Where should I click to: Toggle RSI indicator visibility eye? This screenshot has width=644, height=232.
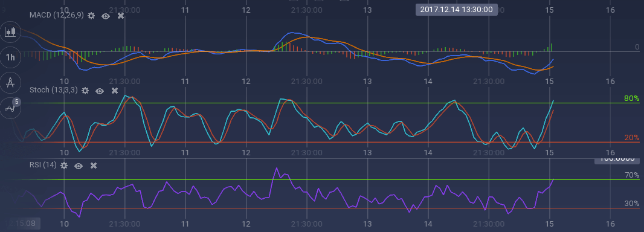[79, 166]
